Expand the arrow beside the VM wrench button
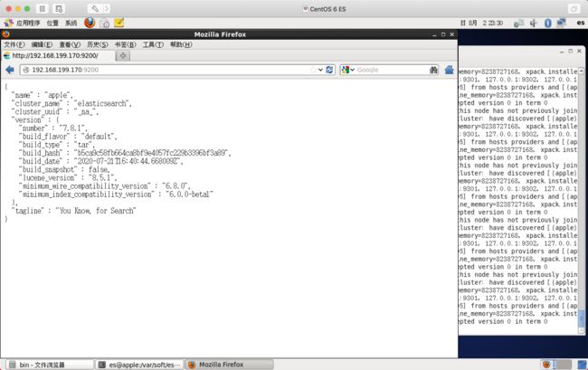This screenshot has width=588, height=370. point(106,9)
